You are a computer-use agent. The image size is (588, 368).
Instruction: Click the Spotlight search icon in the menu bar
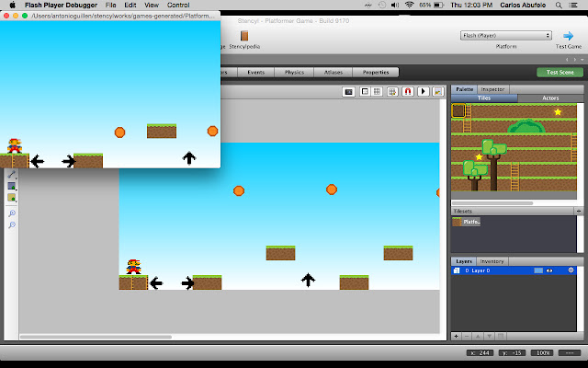(559, 5)
